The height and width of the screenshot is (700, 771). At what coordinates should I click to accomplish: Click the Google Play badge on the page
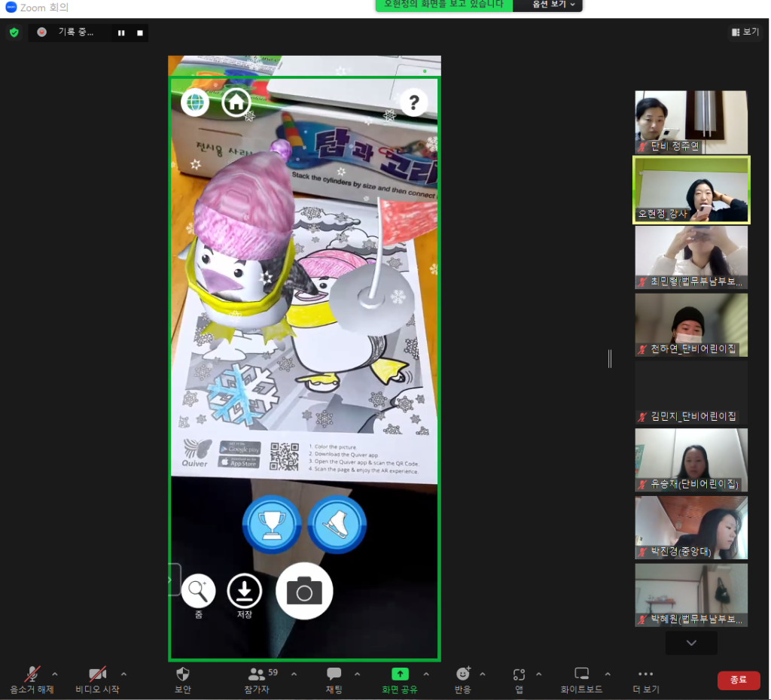(x=240, y=448)
